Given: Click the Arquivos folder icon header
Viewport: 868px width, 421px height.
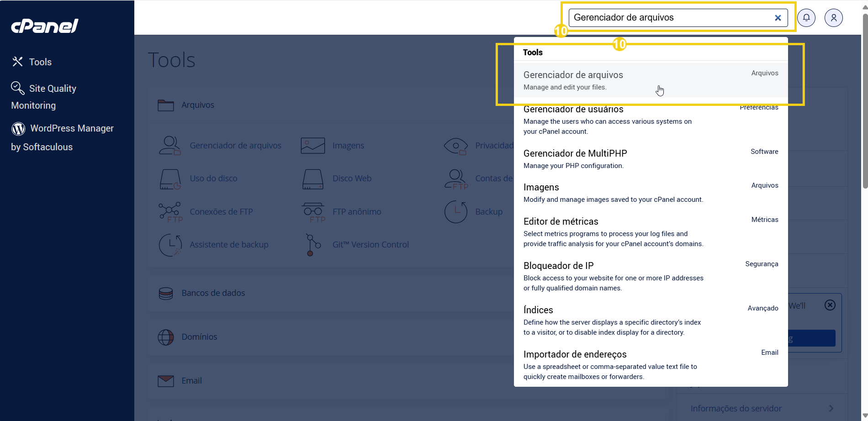Looking at the screenshot, I should (x=166, y=105).
